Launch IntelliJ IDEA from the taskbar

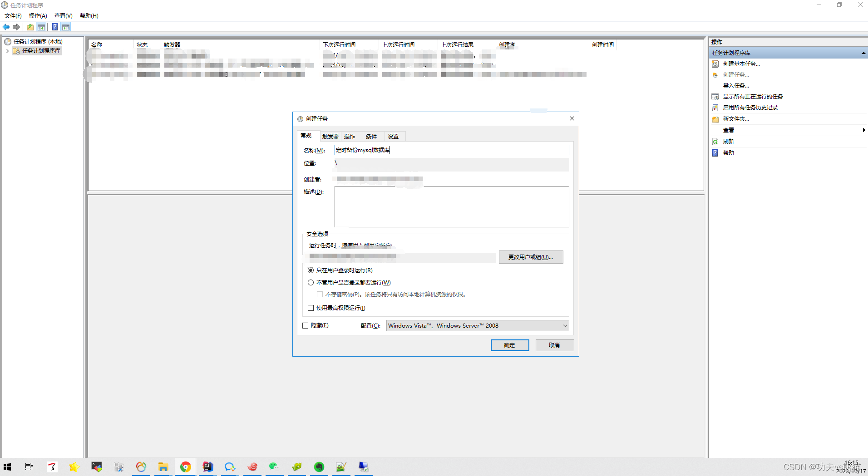click(x=207, y=466)
